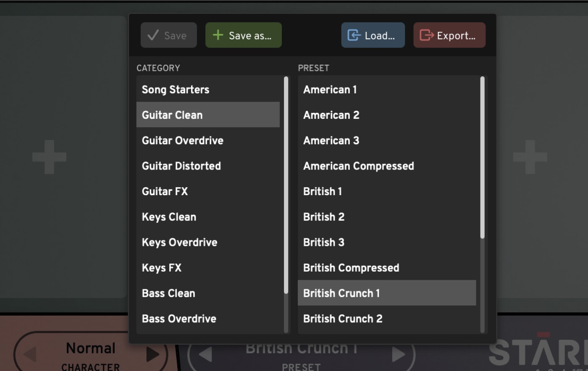
Task: Click the category list scrollbar
Action: coord(286,185)
